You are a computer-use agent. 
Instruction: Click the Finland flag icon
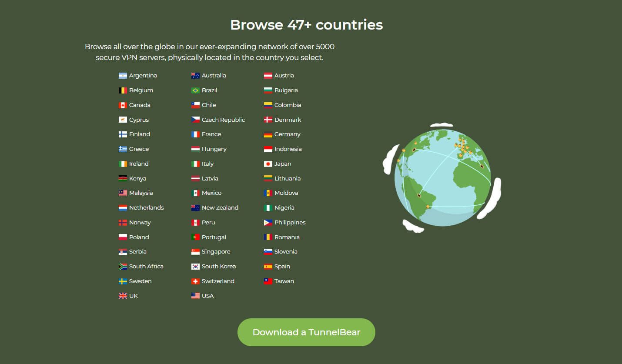(x=123, y=134)
